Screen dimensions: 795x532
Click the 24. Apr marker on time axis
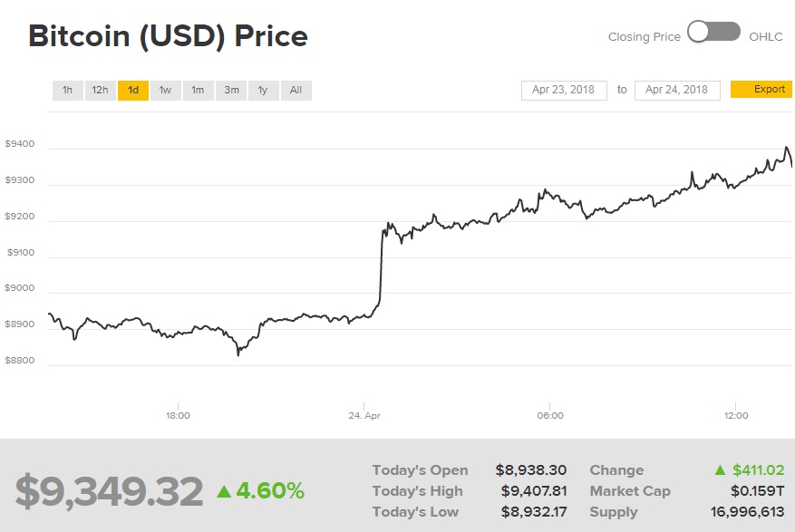(364, 415)
